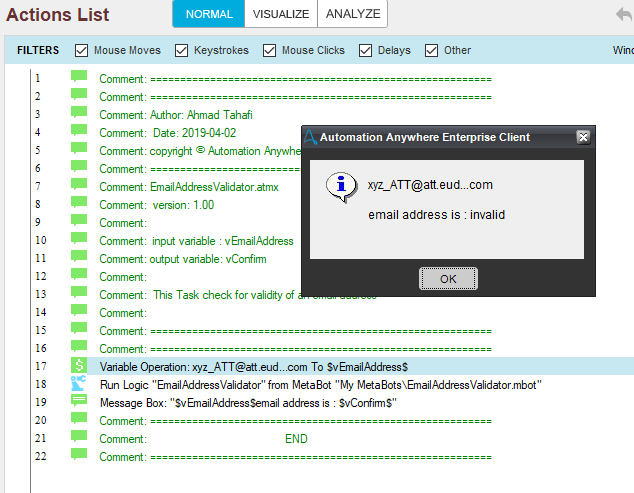Screen dimensions: 634x493
Task: Select the 'Date: 2019-04-02' comment line
Action: point(167,133)
